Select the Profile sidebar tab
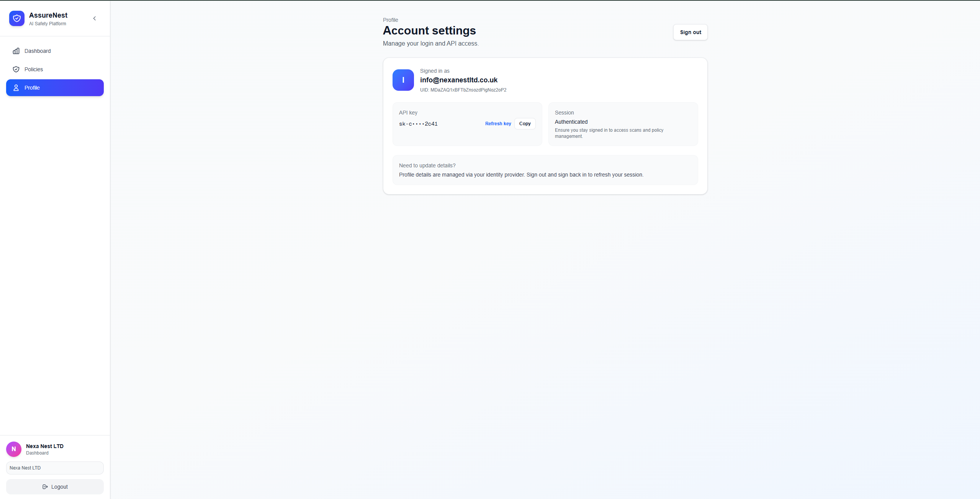Screen dimensions: 980x499 (x=55, y=88)
